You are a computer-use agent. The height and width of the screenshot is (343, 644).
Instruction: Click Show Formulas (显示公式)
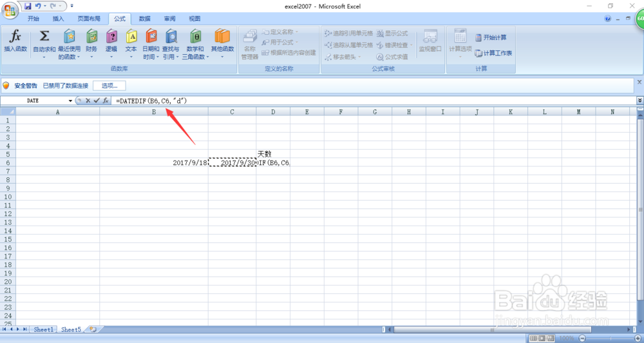tap(392, 34)
